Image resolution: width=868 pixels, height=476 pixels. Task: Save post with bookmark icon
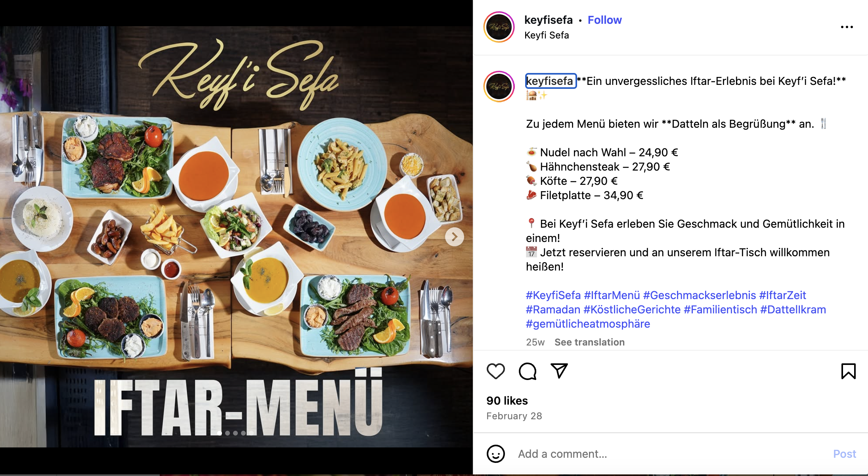click(x=848, y=371)
